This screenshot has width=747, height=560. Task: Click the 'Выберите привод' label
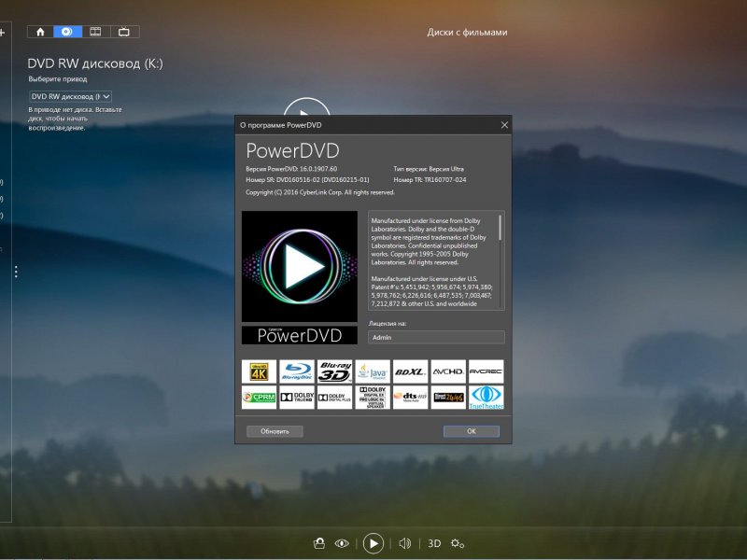(58, 79)
